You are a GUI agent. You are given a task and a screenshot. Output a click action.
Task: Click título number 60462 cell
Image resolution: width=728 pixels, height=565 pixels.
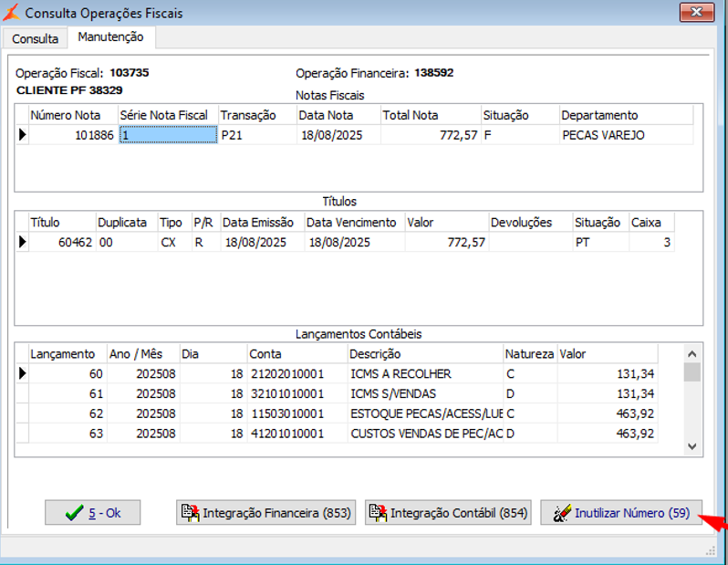point(62,243)
